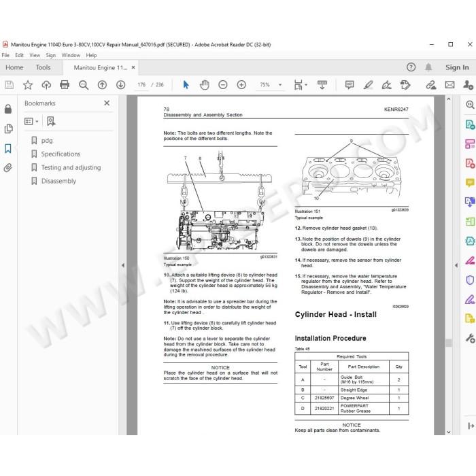Open the View menu

click(35, 55)
